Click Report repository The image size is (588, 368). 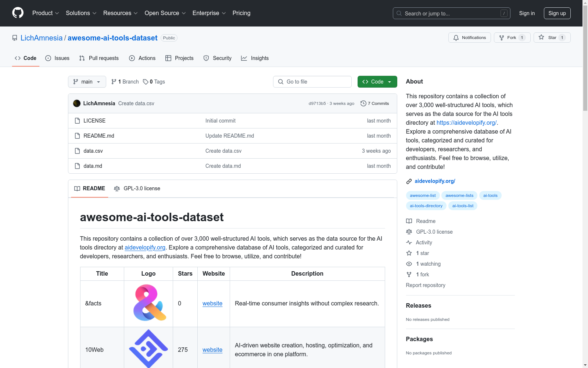click(x=426, y=285)
